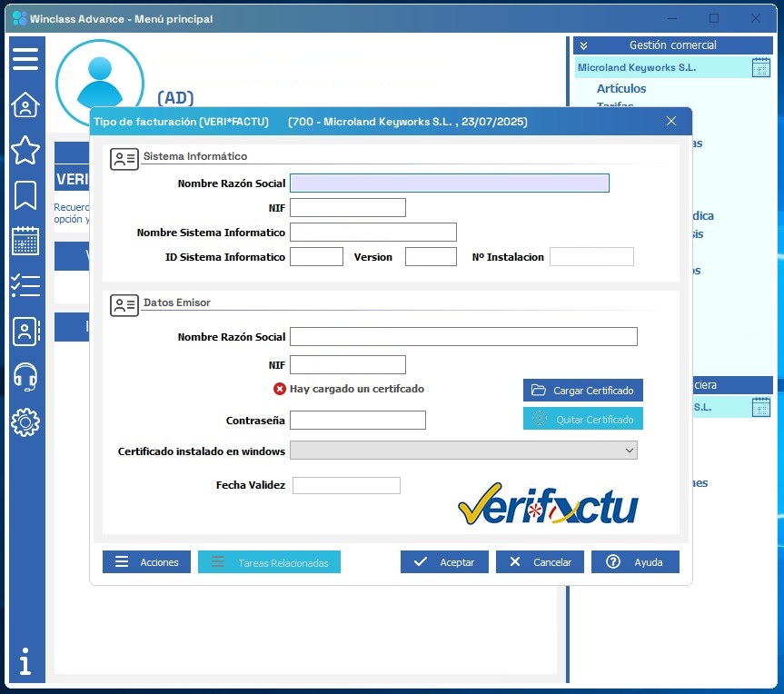Viewport: 784px width, 694px height.
Task: Open the task checklist icon in sidebar
Action: [25, 285]
